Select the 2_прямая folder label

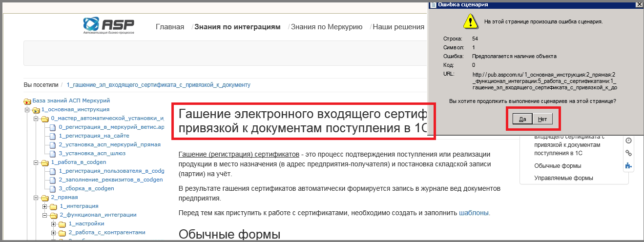coord(64,198)
